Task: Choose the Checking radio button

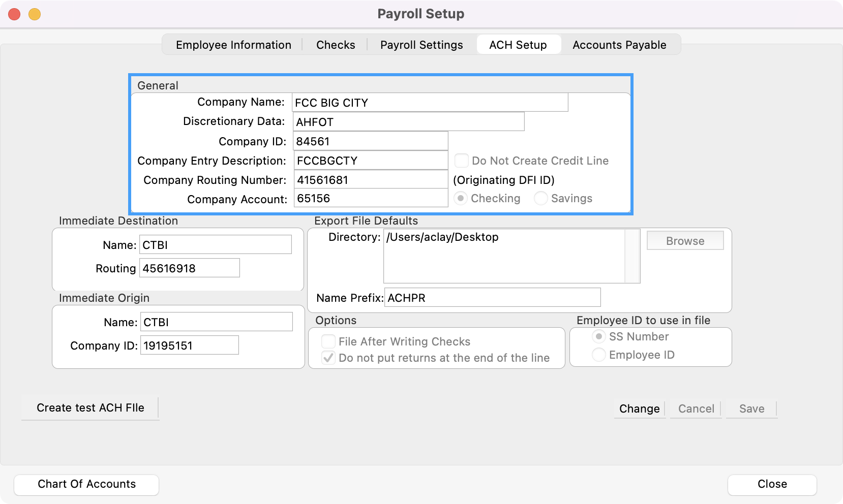Action: pos(461,198)
